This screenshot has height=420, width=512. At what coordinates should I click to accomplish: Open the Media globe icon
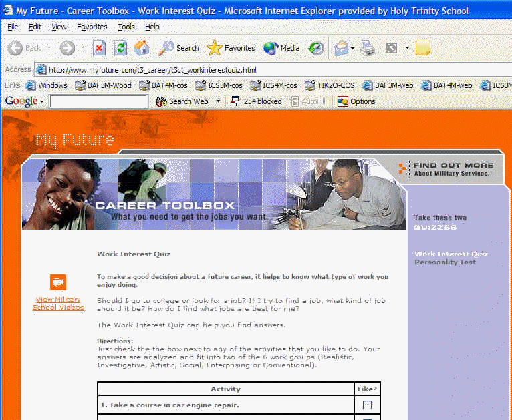[271, 48]
